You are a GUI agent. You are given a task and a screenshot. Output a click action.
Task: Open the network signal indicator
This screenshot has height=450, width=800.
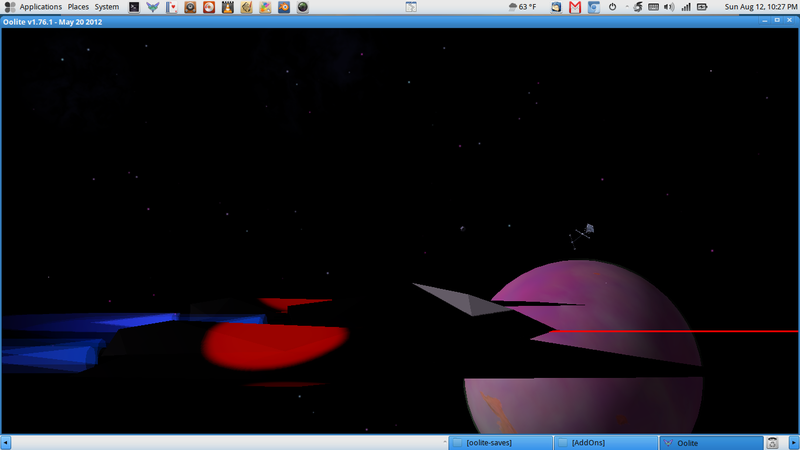point(687,7)
